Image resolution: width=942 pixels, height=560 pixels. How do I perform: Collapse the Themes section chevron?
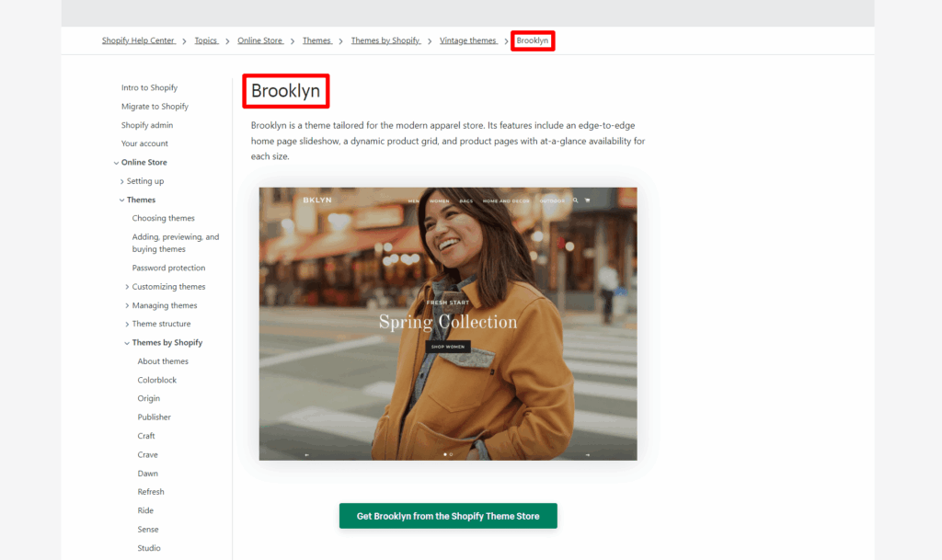(122, 200)
